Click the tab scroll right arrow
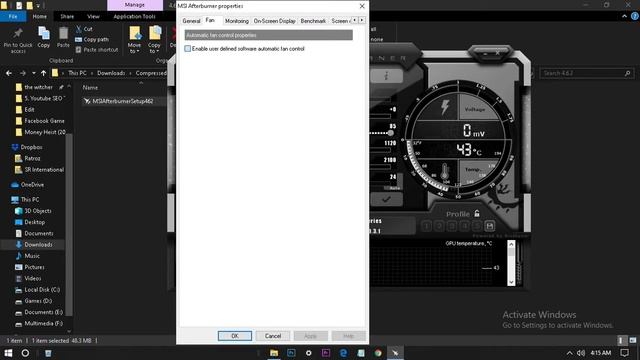 (x=362, y=20)
